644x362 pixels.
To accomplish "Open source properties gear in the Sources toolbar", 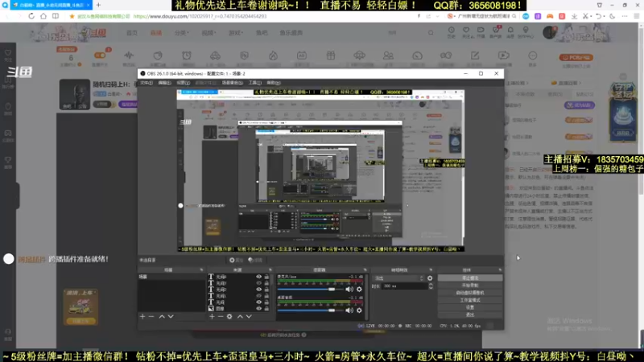I will coord(229,316).
